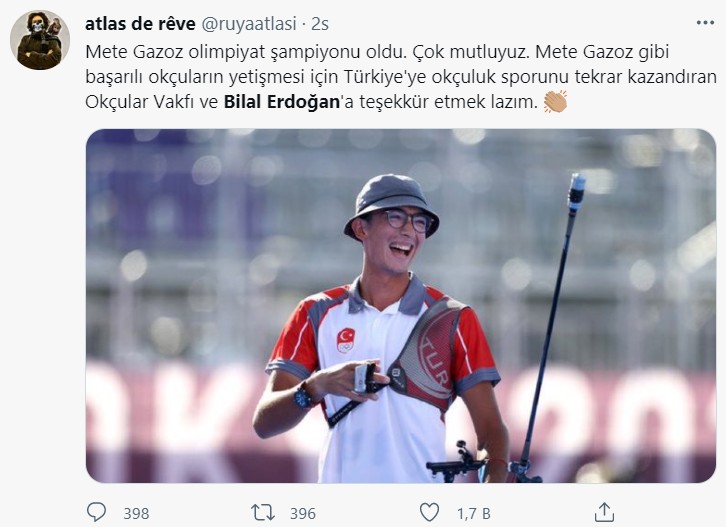Click the 396 retweet count
The height and width of the screenshot is (527, 726).
(x=303, y=513)
